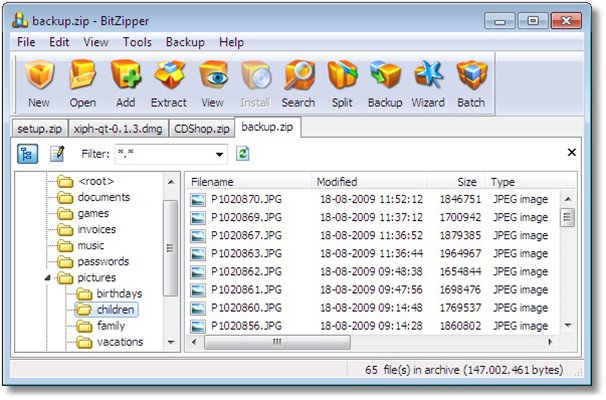Switch to the setup.zip tab
Viewport: 606px width, 400px height.
pyautogui.click(x=39, y=129)
